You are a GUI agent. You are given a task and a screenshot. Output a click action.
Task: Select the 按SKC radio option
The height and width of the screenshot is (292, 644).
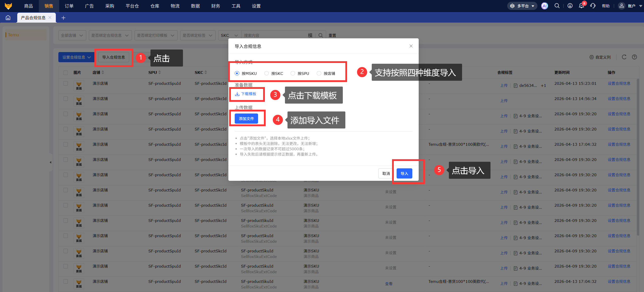[267, 73]
